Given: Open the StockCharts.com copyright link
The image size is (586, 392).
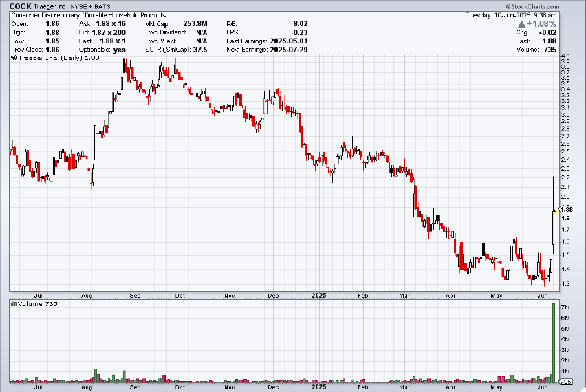Looking at the screenshot, I should [532, 6].
